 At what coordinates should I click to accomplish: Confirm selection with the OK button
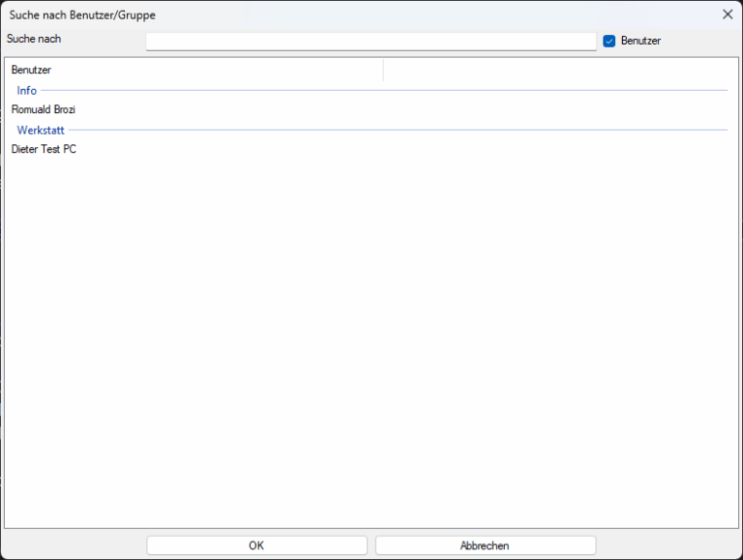click(x=256, y=545)
